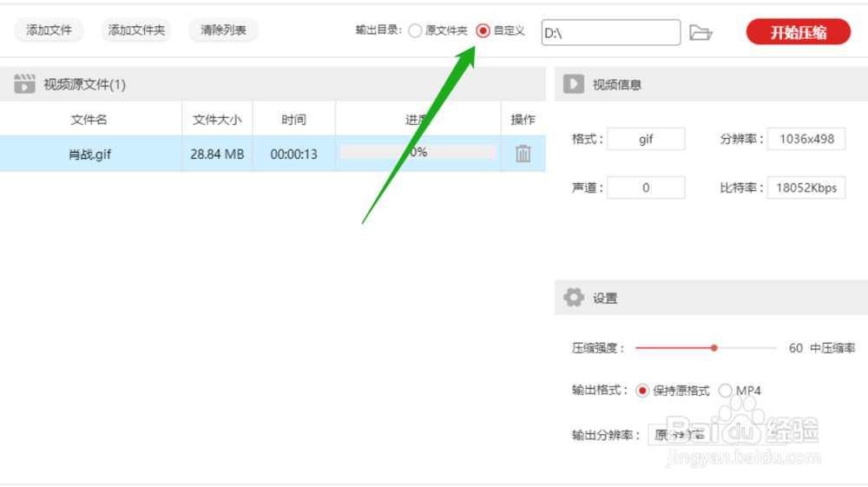Click the 设置 panel title
Image resolution: width=868 pixels, height=487 pixels.
click(x=605, y=299)
